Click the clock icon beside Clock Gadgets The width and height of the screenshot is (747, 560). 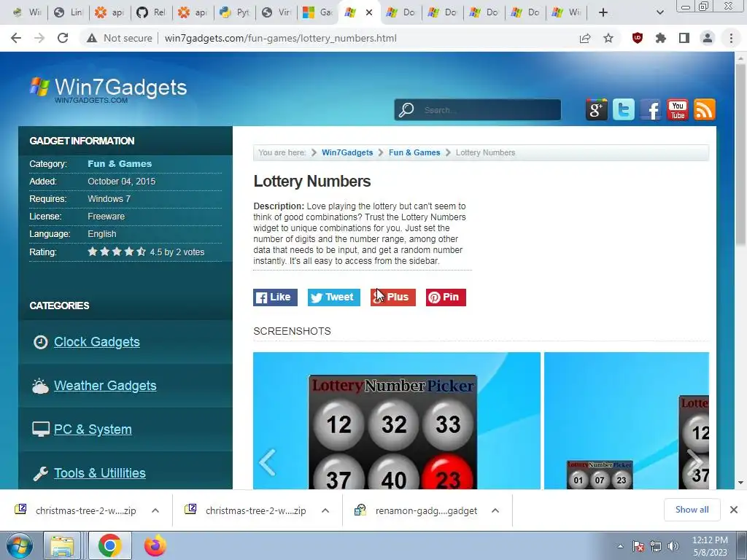pyautogui.click(x=41, y=342)
